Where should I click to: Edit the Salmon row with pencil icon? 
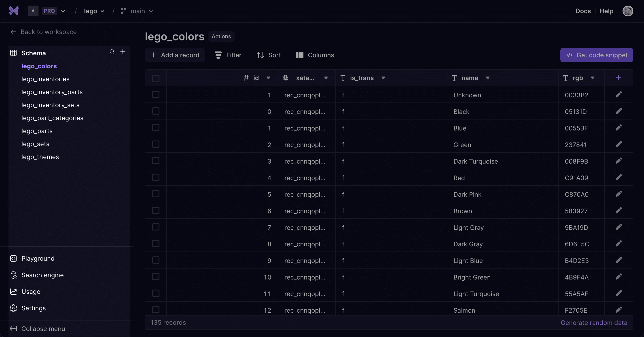tap(619, 310)
